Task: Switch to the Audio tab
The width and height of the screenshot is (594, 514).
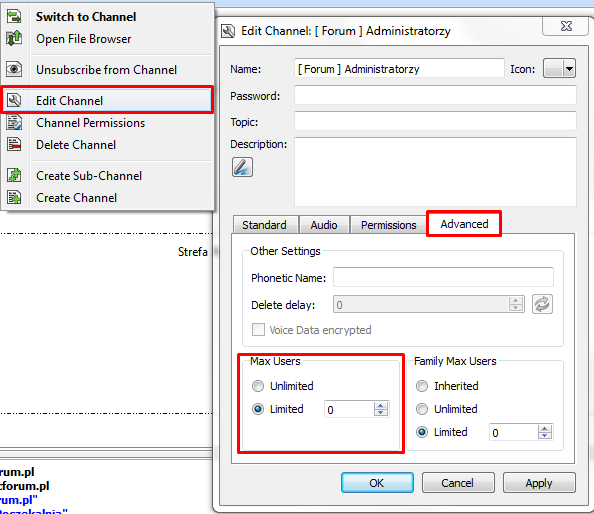Action: tap(324, 225)
